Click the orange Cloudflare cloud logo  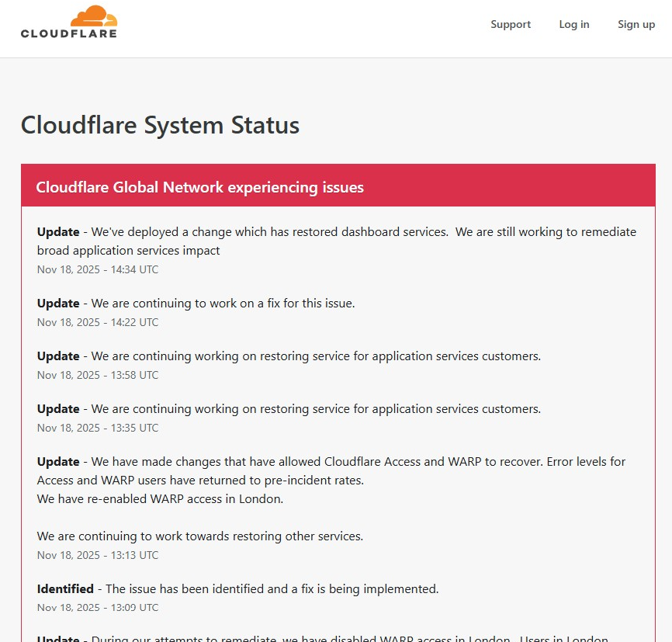click(93, 16)
